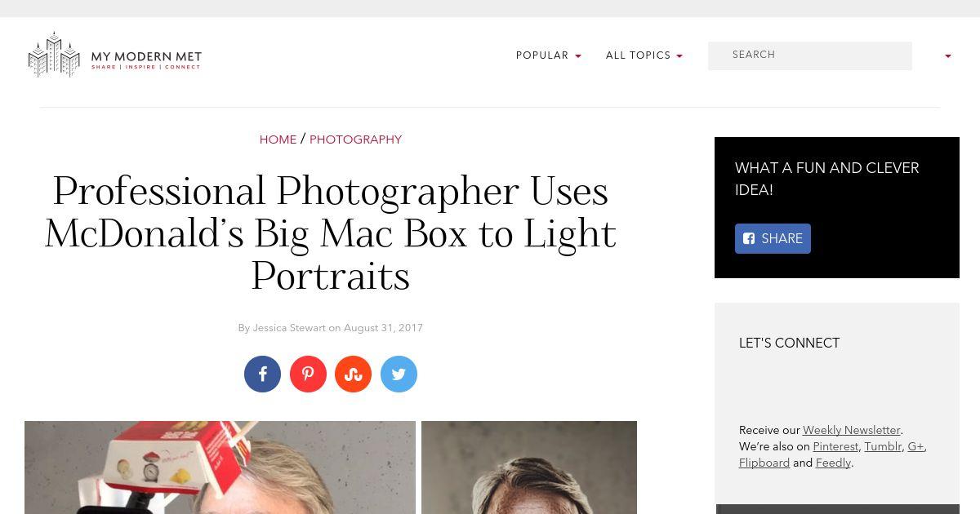The width and height of the screenshot is (980, 514).
Task: Open the Weekly Newsletter link
Action: 851,430
